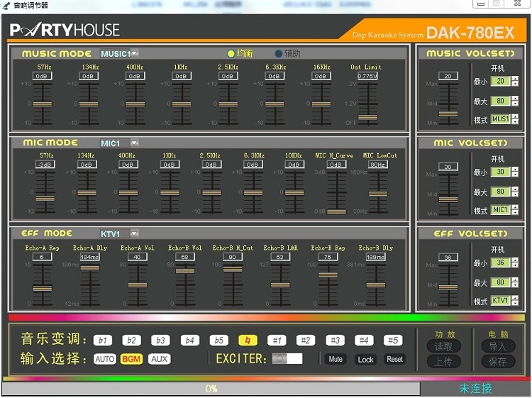This screenshot has height=398, width=532.
Task: Select pitch shift #3
Action: pyautogui.click(x=336, y=341)
